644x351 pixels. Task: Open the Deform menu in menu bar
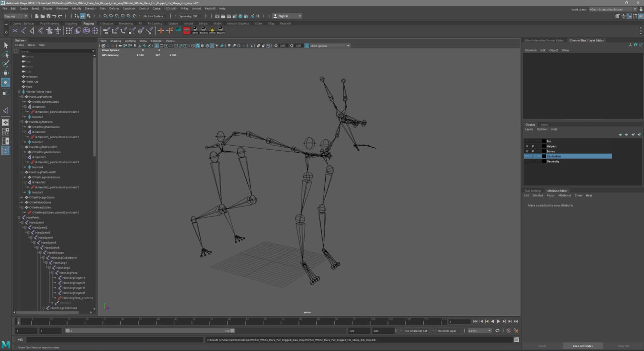[114, 8]
